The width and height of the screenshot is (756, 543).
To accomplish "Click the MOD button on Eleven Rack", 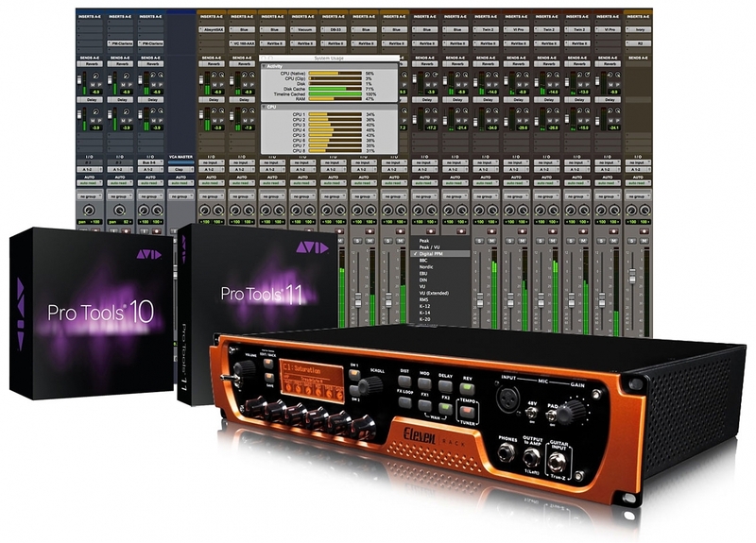I will tap(424, 384).
